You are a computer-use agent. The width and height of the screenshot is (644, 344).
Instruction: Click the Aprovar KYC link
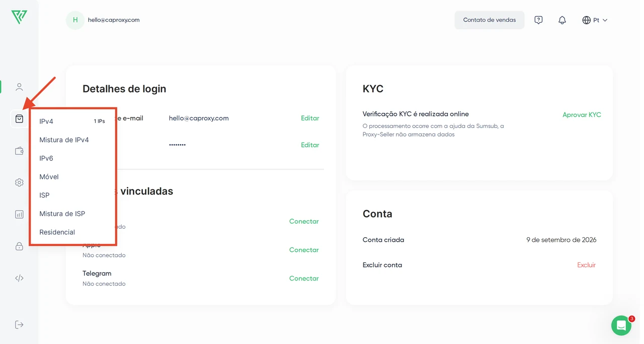(x=582, y=115)
